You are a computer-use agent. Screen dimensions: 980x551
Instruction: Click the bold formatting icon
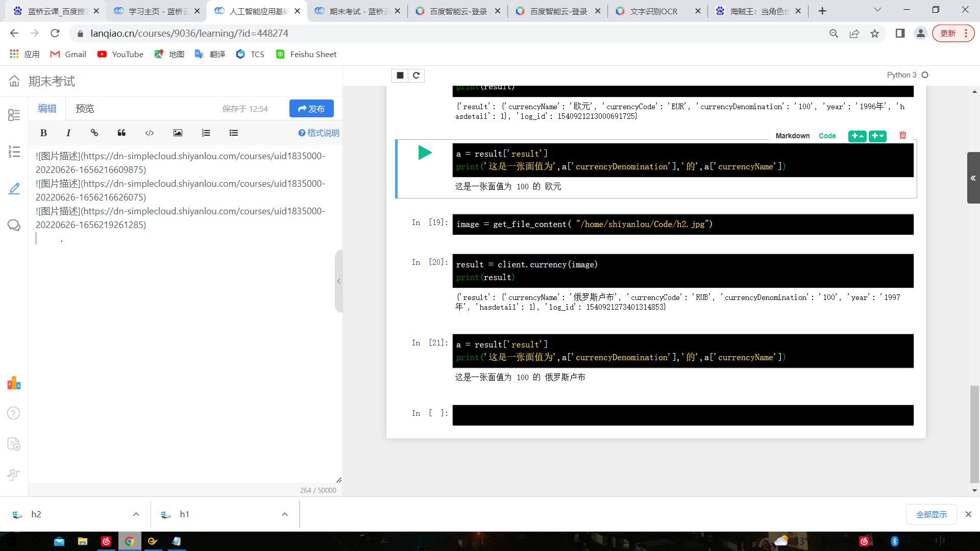point(43,133)
